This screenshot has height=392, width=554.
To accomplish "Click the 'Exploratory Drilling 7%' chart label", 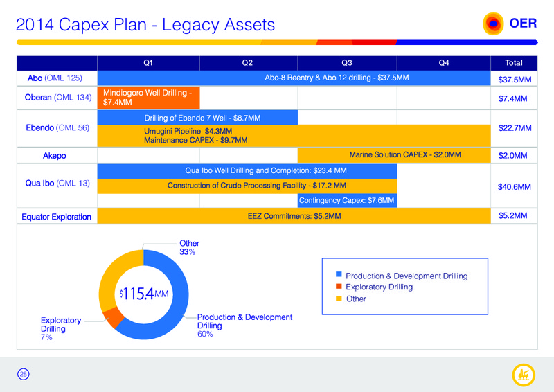I will 61,329.
